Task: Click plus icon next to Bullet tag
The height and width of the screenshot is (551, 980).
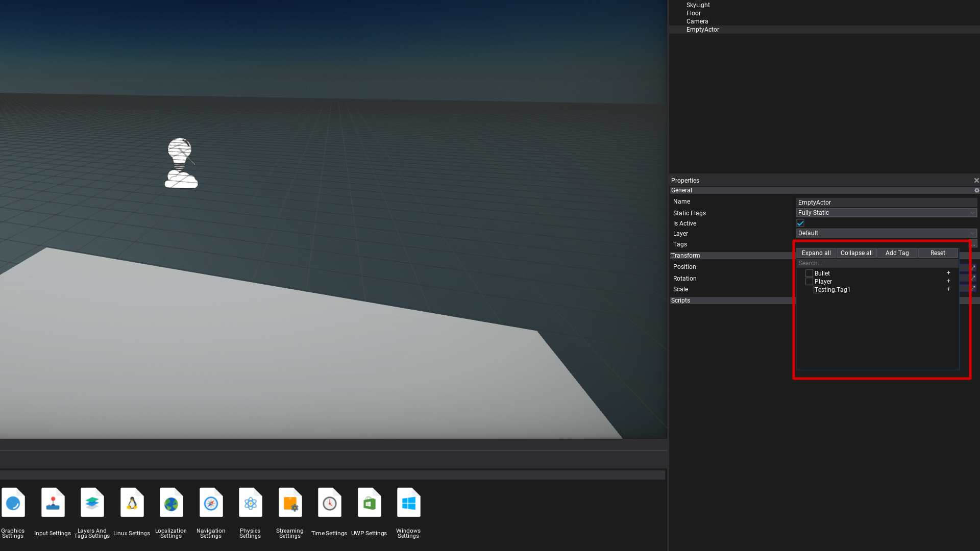Action: tap(948, 273)
